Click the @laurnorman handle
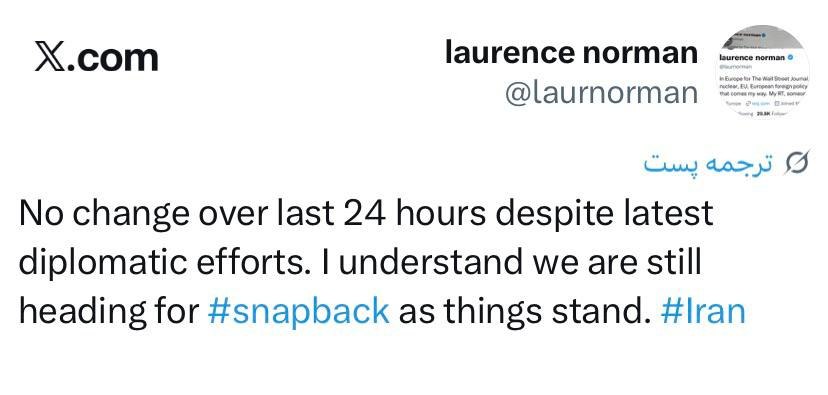Screen dimensions: 828x395 click(x=601, y=93)
